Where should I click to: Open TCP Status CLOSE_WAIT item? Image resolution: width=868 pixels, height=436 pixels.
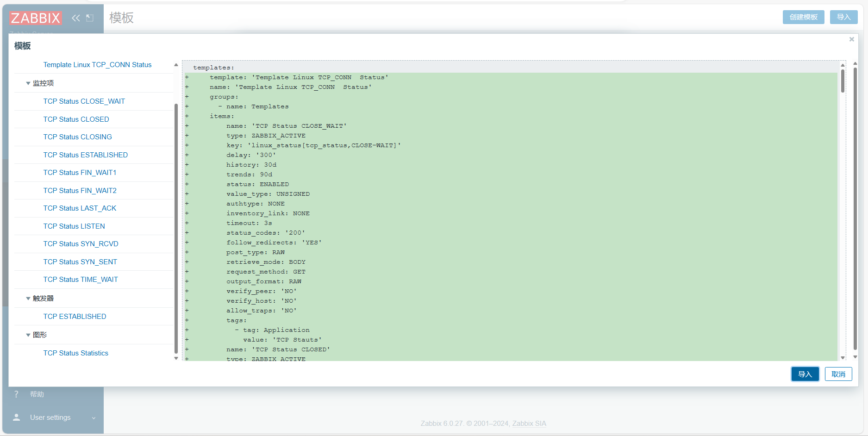[84, 101]
